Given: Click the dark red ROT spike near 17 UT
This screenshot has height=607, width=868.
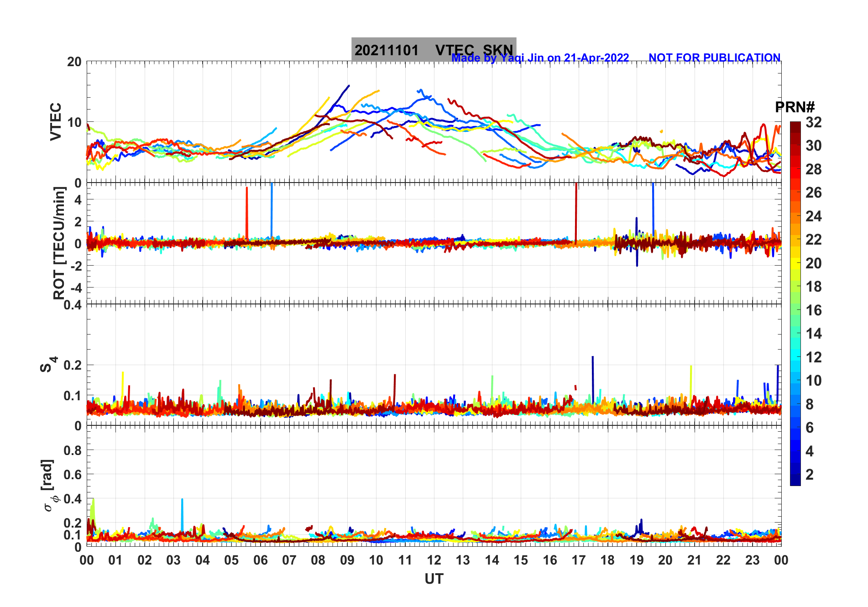Looking at the screenshot, I should point(576,212).
